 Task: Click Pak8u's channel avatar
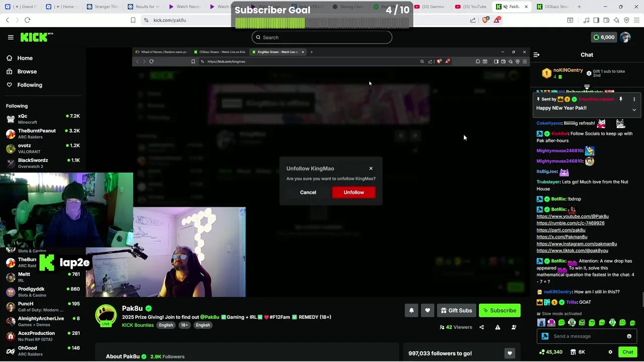[x=106, y=316]
